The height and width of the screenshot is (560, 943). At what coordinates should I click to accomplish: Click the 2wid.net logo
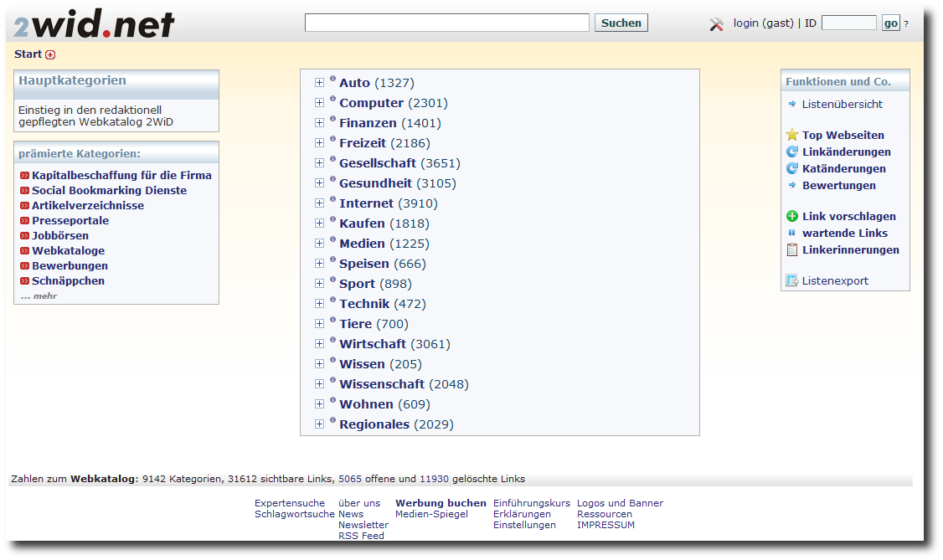[x=94, y=24]
